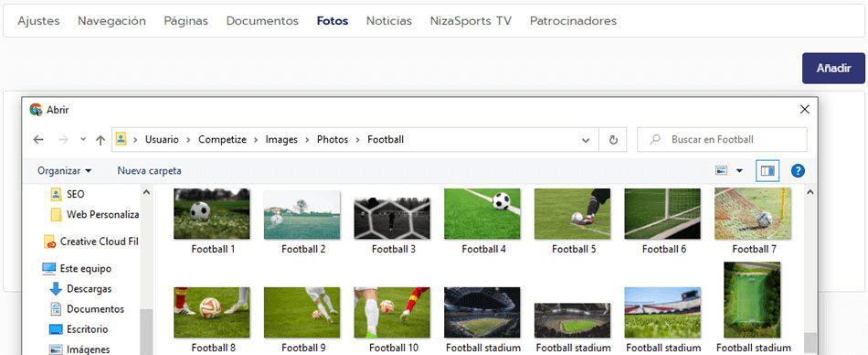Image resolution: width=868 pixels, height=355 pixels.
Task: Open Descargas in the sidebar
Action: 80,288
